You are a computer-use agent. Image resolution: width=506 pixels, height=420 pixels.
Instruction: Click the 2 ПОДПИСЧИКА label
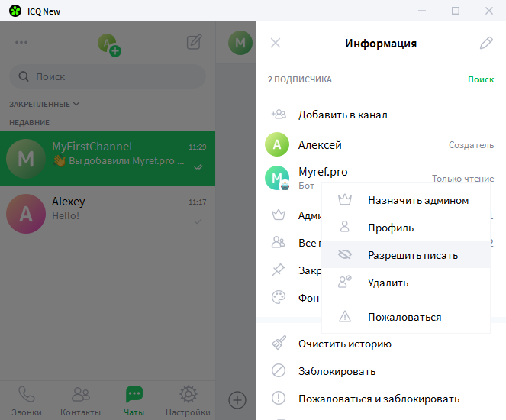pos(299,79)
